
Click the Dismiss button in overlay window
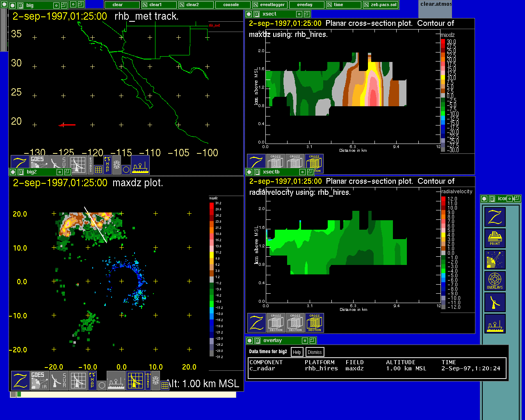[x=315, y=352]
